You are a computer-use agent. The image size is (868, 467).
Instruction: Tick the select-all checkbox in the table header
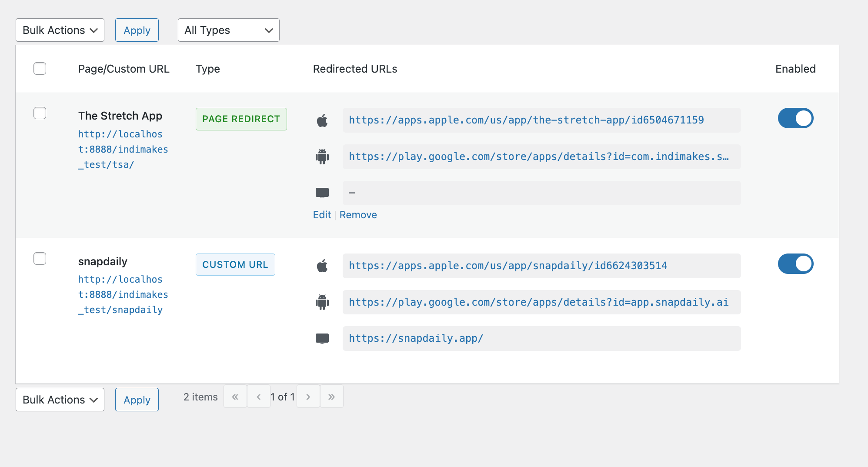[40, 69]
